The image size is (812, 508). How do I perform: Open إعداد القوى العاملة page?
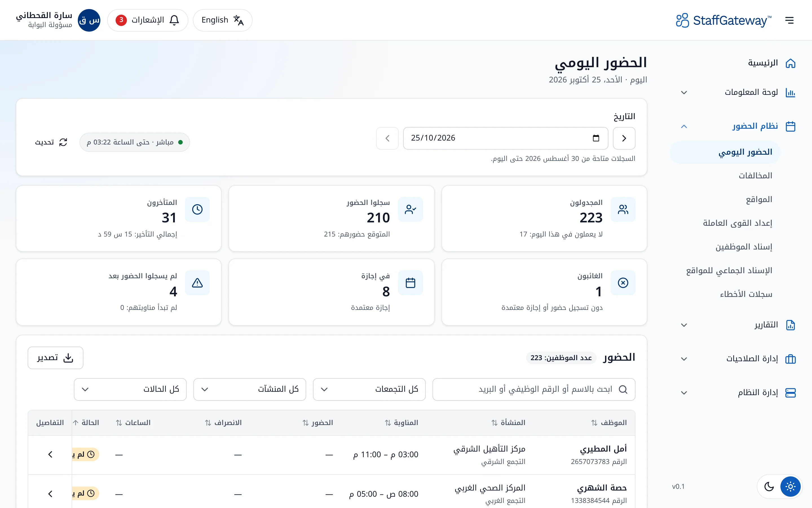coord(737,223)
